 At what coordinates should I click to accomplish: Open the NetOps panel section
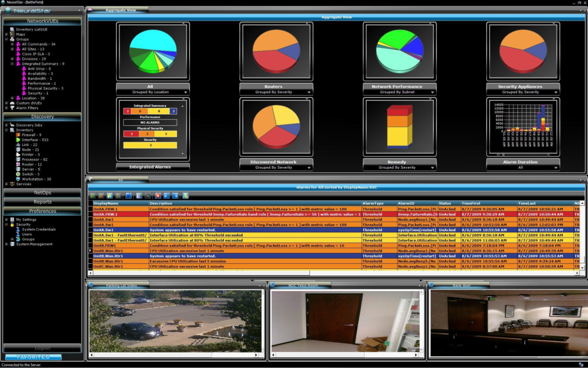(42, 193)
